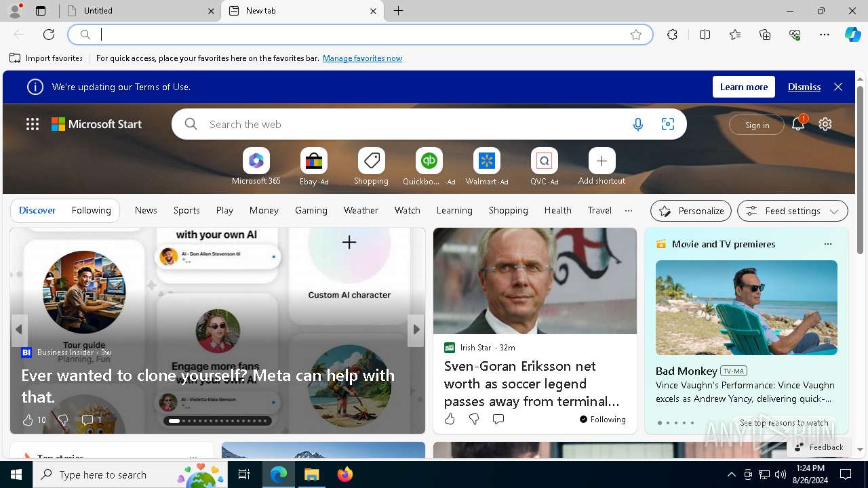The width and height of the screenshot is (868, 488).
Task: Launch the Copilot sidebar icon
Action: click(x=852, y=35)
